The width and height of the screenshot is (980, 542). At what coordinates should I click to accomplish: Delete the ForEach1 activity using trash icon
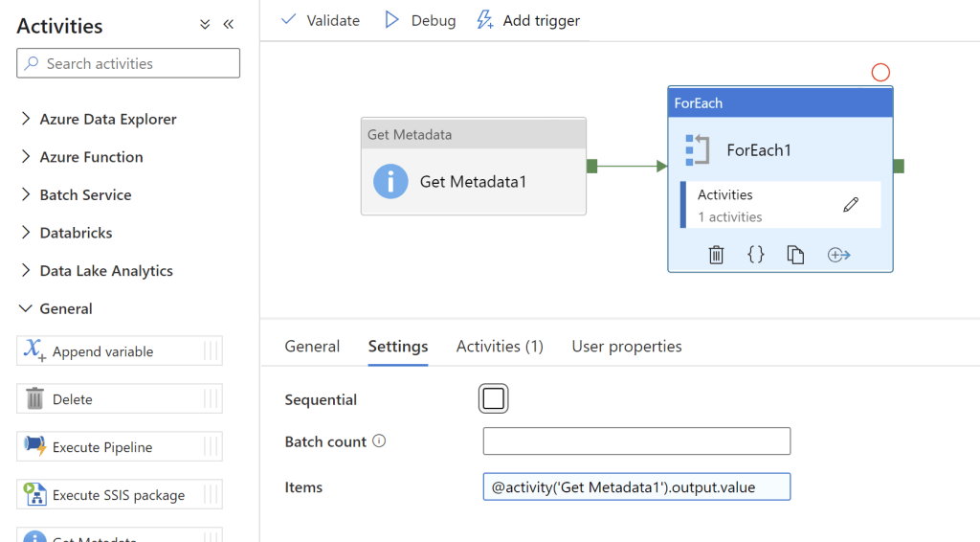click(x=716, y=255)
